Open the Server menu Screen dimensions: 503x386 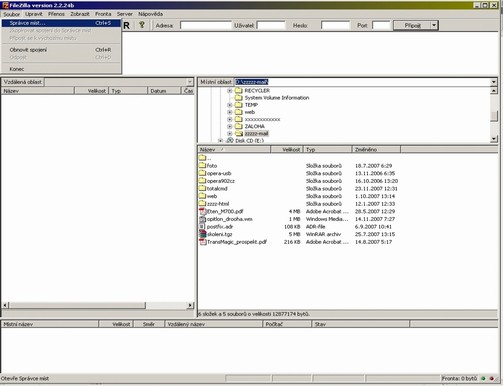coord(125,14)
